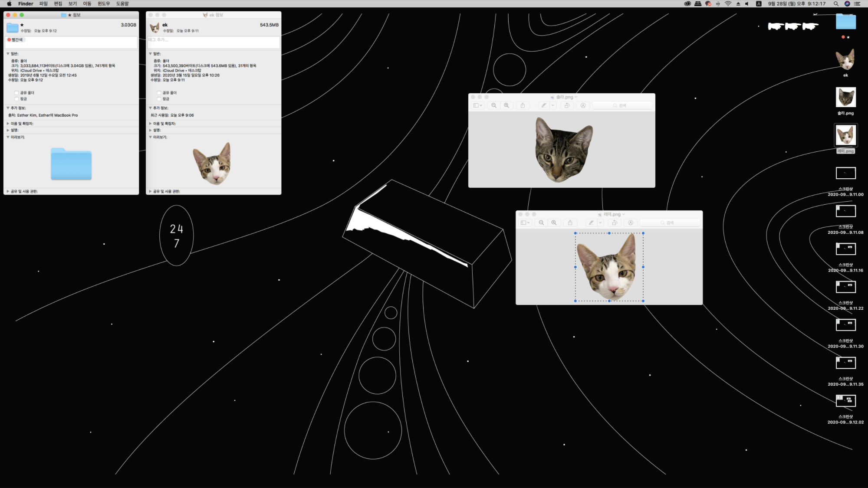Click the share icon in 솔라.png window
The height and width of the screenshot is (488, 868).
tap(523, 105)
